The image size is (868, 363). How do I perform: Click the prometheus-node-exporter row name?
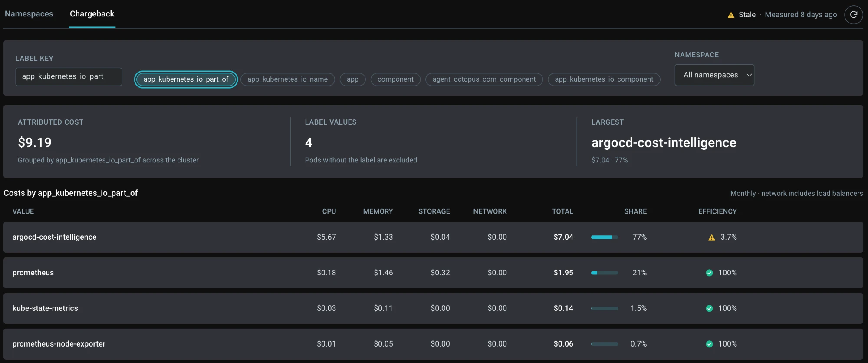click(59, 344)
